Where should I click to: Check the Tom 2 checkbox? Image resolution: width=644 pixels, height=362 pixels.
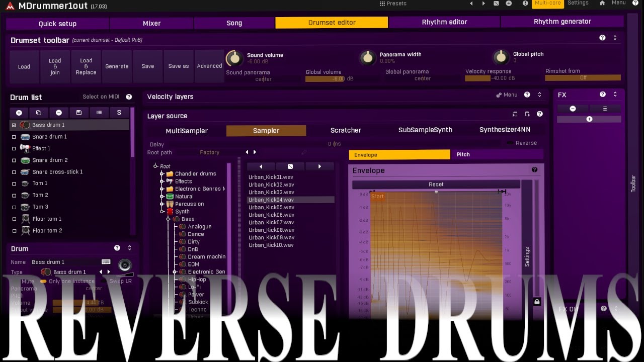click(14, 195)
